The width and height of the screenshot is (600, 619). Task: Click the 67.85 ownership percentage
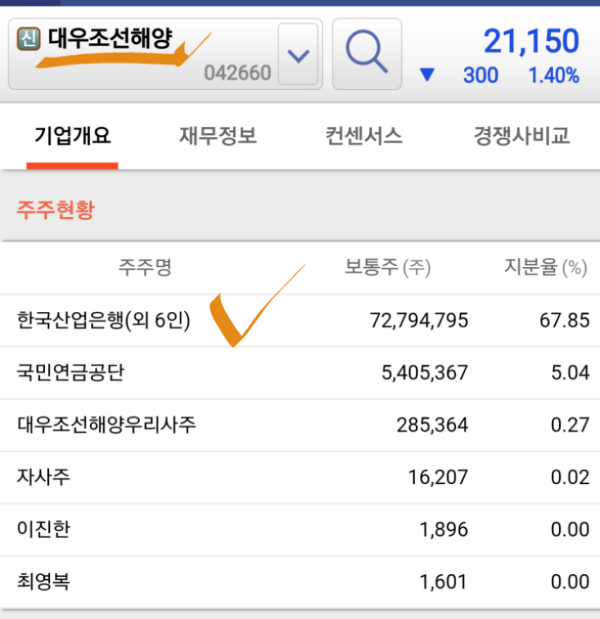564,320
